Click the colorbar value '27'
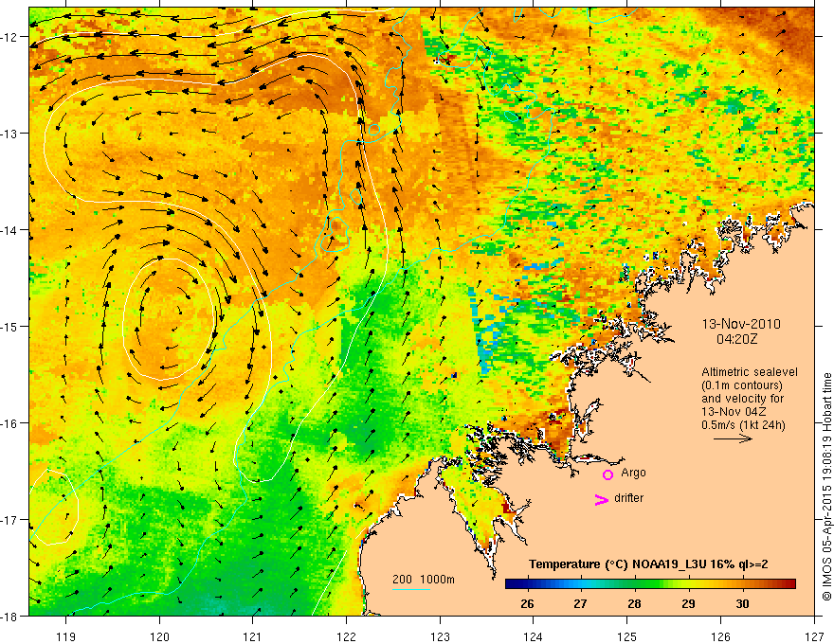 pyautogui.click(x=580, y=603)
